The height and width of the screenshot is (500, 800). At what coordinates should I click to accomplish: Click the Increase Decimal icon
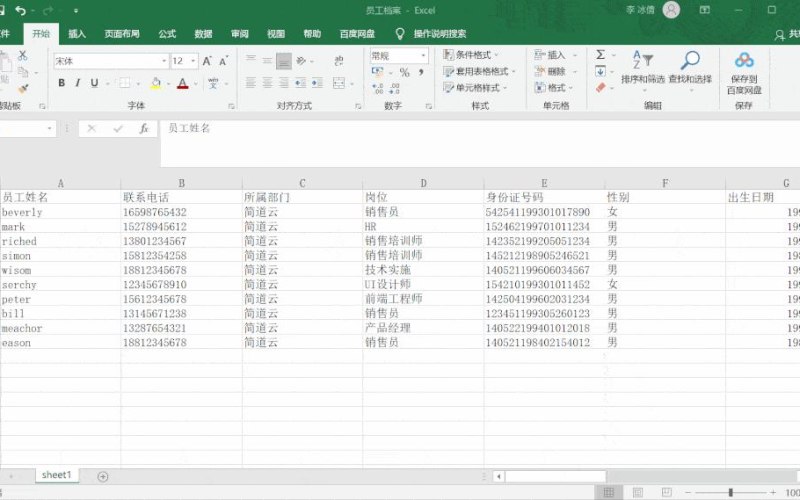point(378,89)
